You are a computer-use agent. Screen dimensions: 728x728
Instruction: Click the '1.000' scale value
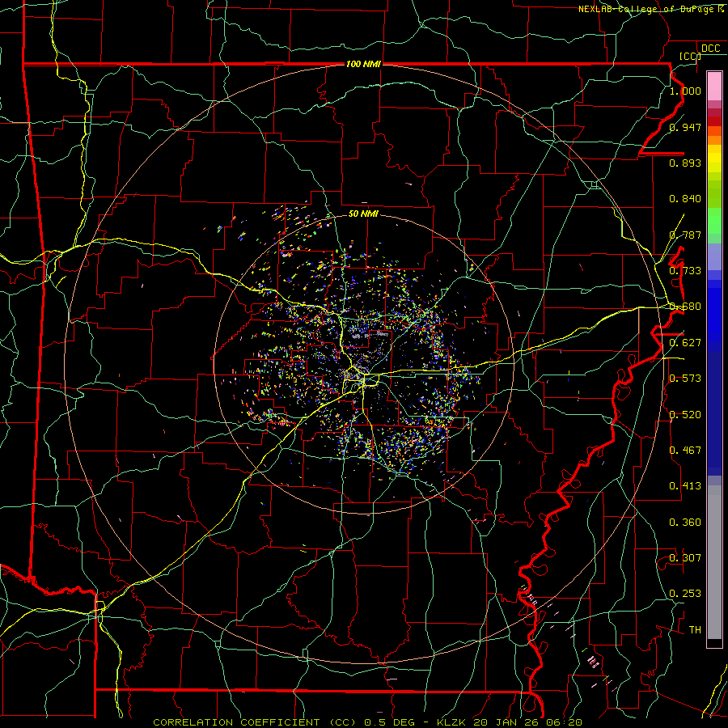click(x=685, y=91)
